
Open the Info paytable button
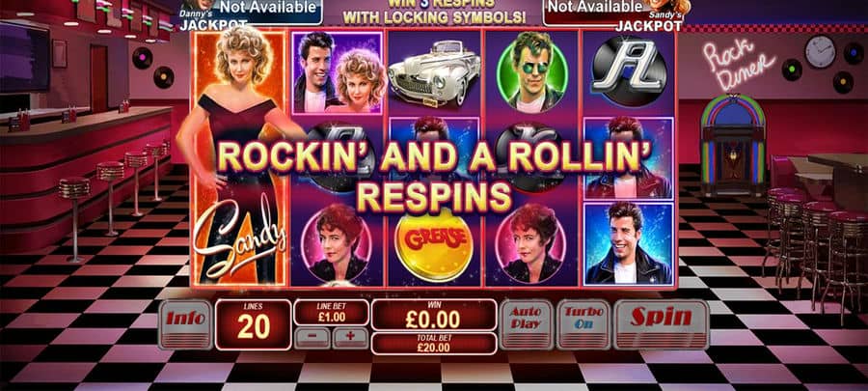(185, 324)
